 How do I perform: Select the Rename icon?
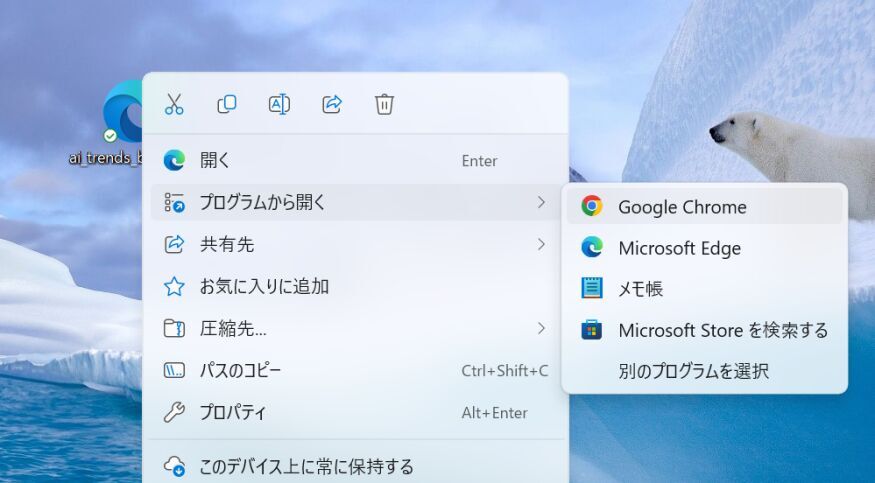(x=279, y=104)
